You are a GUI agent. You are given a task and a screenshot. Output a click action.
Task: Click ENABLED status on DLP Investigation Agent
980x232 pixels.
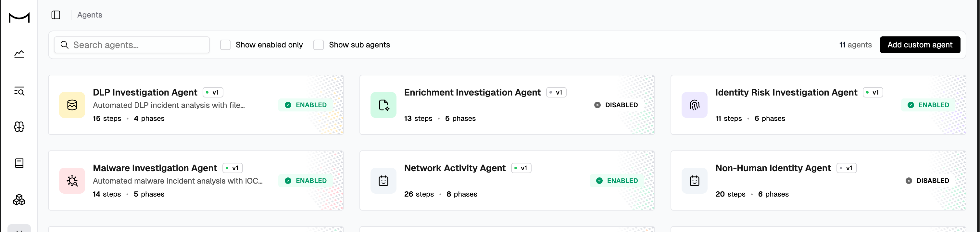(x=306, y=105)
